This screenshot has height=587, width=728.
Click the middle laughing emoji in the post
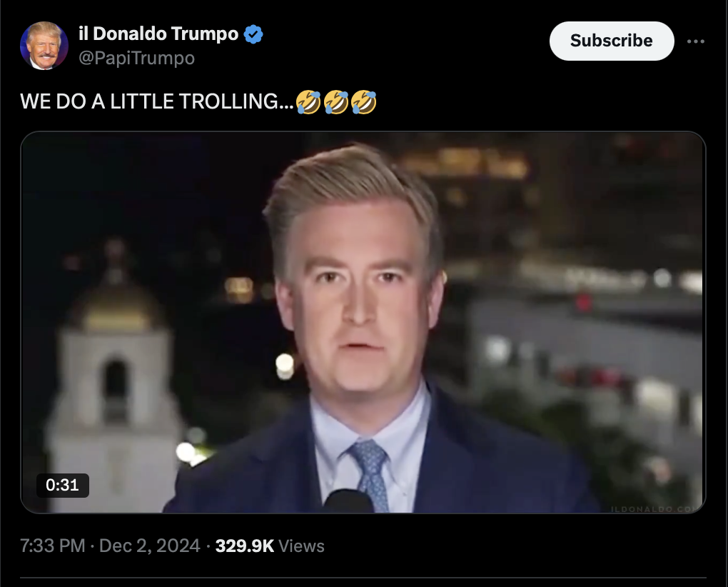click(x=336, y=101)
